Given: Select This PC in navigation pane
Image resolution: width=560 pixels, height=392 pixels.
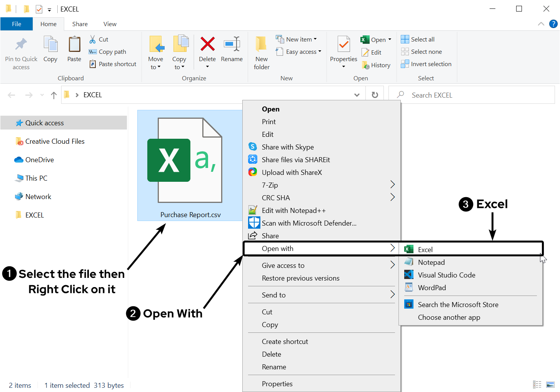Looking at the screenshot, I should point(36,178).
